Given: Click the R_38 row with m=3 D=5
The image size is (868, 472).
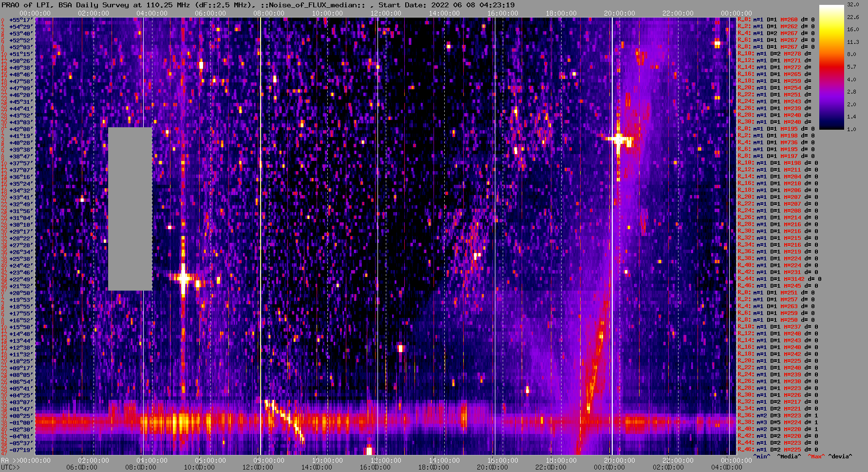Looking at the screenshot, I should coord(778,423).
